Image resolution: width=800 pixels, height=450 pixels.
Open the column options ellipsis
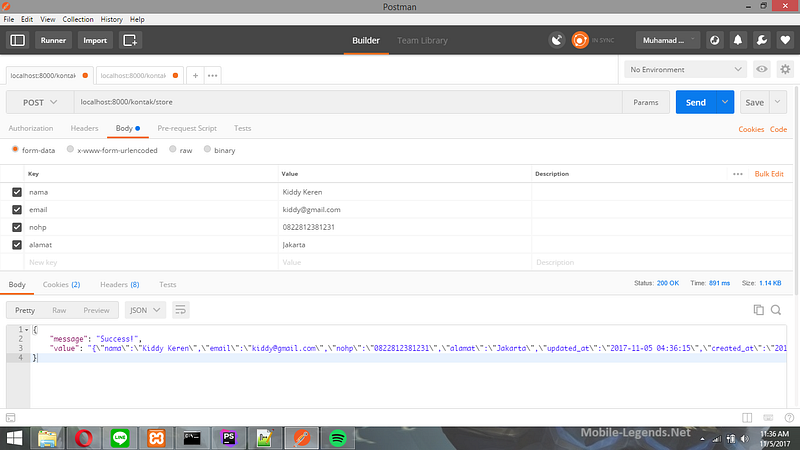[x=738, y=174]
